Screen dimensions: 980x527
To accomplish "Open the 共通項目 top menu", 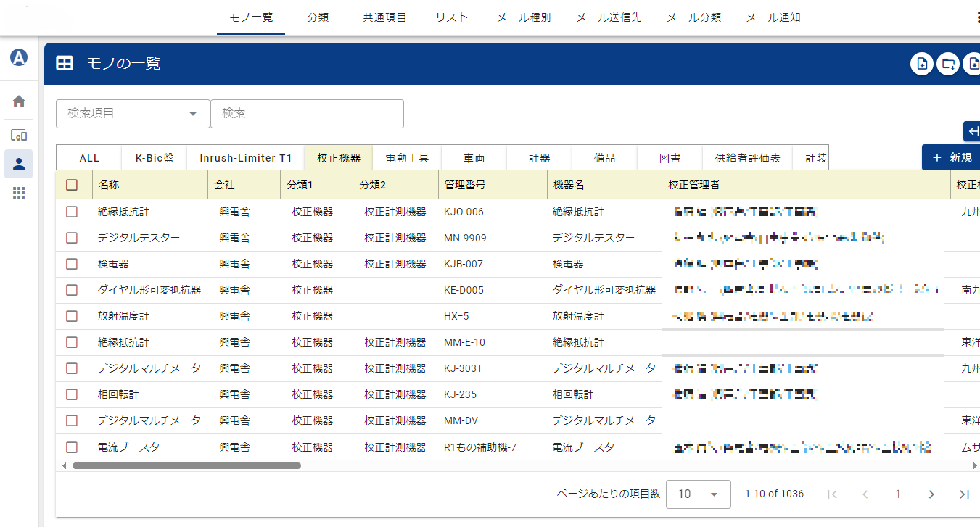I will [x=385, y=17].
